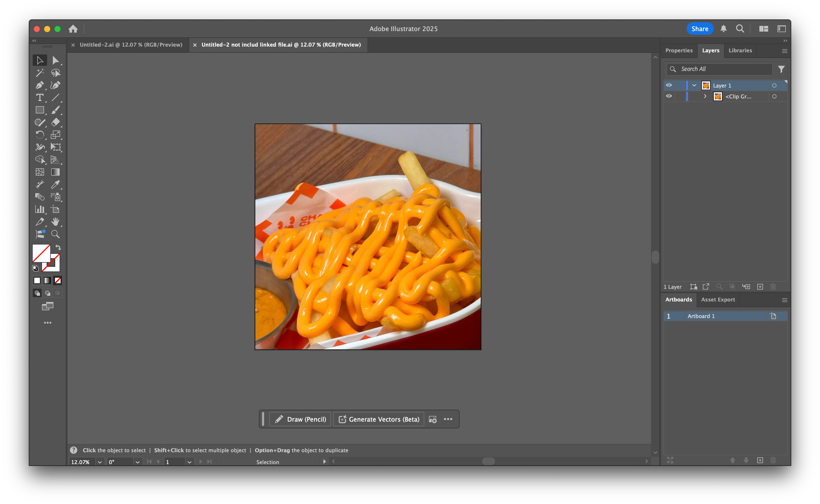This screenshot has height=504, width=820.
Task: Click the Magic Wand tool
Action: coord(39,73)
